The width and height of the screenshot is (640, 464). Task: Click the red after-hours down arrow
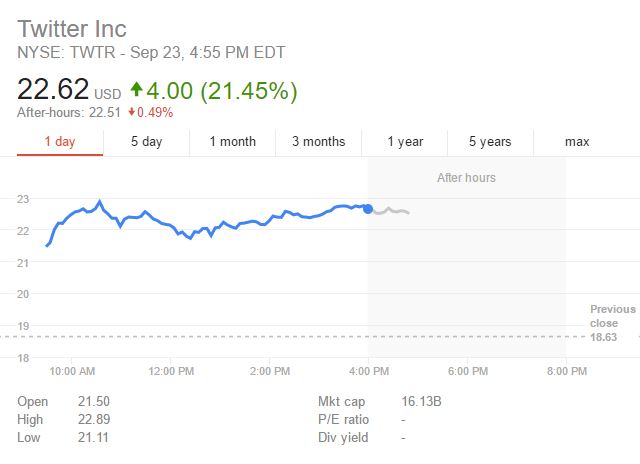[x=131, y=112]
